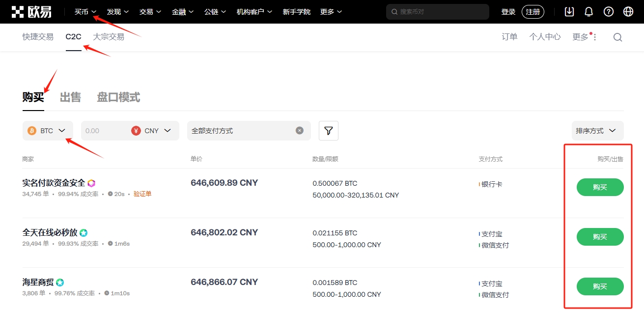
Task: Open the notification bell icon
Action: pos(588,11)
